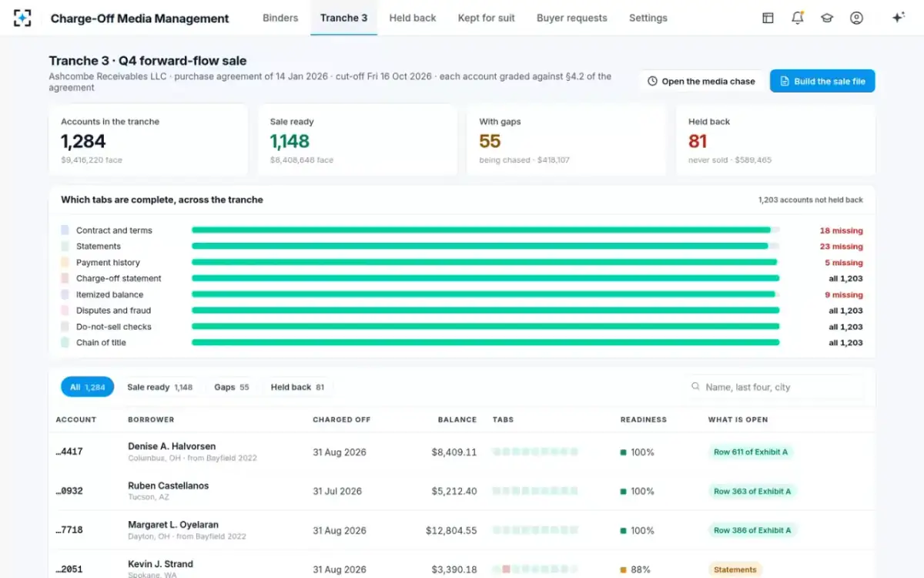Click the 88% readiness value
This screenshot has height=578, width=924.
[x=642, y=570]
